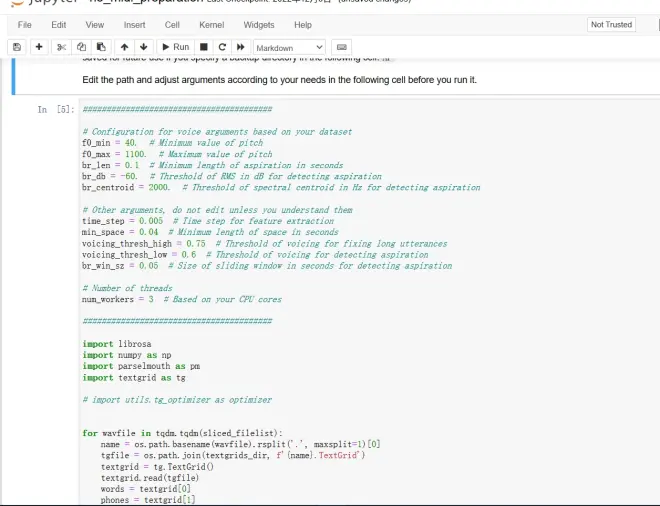Image resolution: width=660 pixels, height=506 pixels.
Task: Interrupt the kernel with stop icon
Action: pyautogui.click(x=204, y=47)
